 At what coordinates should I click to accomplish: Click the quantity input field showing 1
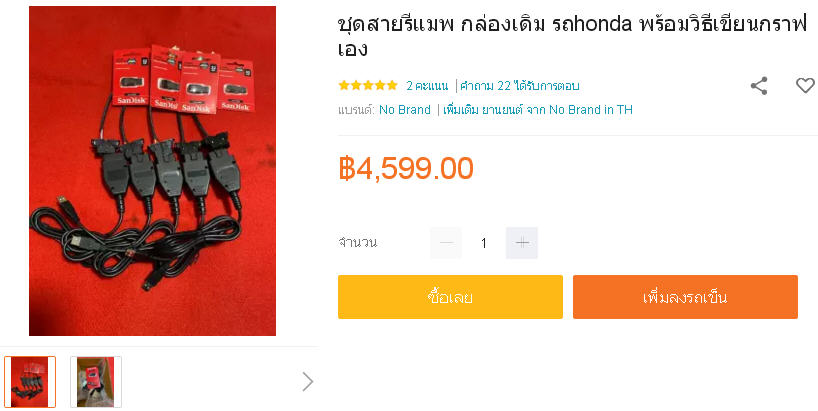click(x=484, y=243)
